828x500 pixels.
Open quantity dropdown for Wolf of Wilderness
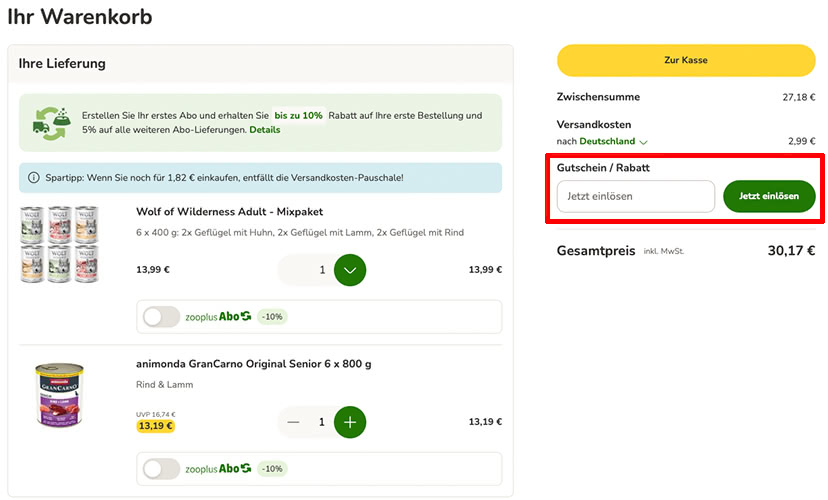(350, 270)
